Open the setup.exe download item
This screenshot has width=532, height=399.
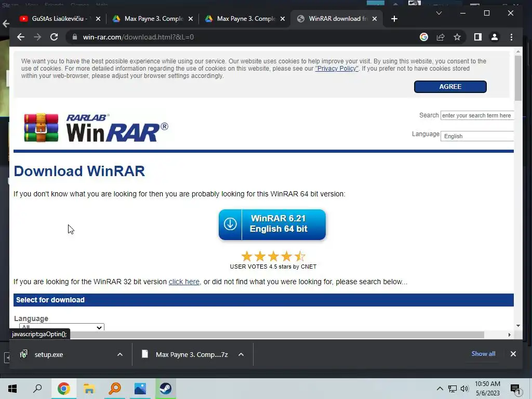(49, 354)
